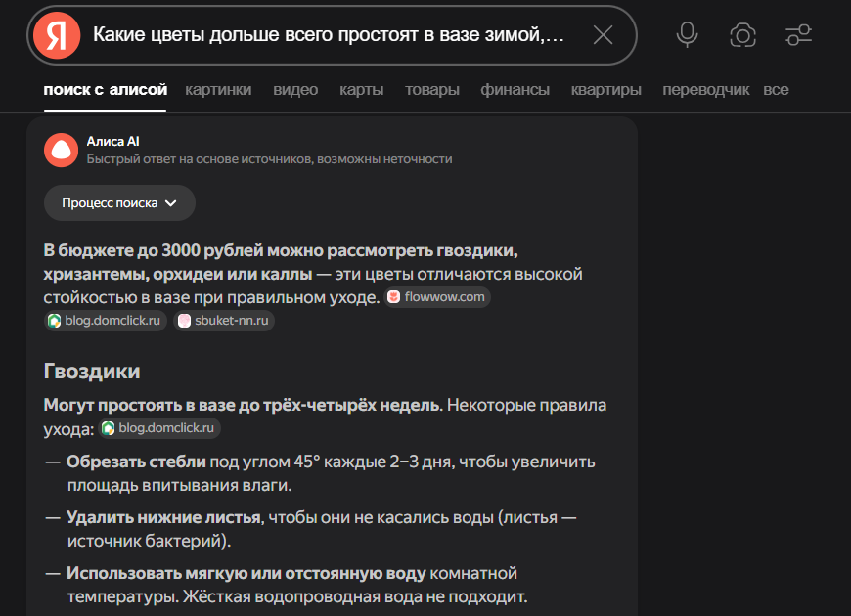Image resolution: width=851 pixels, height=616 pixels.
Task: Switch to the картинки tab
Action: click(218, 90)
